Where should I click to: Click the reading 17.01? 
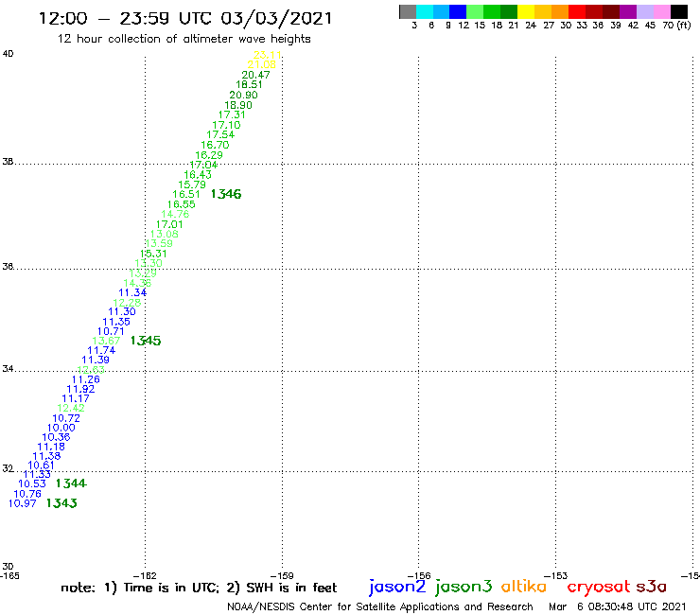tap(169, 224)
